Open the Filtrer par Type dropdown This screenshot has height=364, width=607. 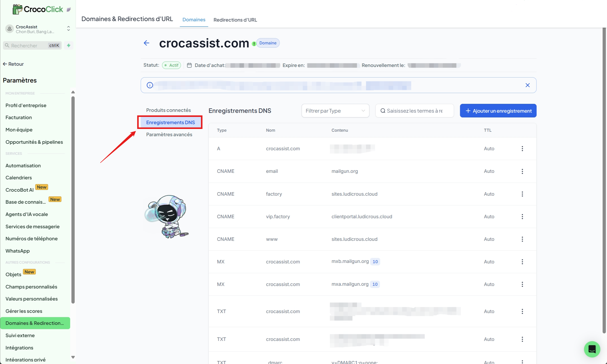tap(335, 111)
